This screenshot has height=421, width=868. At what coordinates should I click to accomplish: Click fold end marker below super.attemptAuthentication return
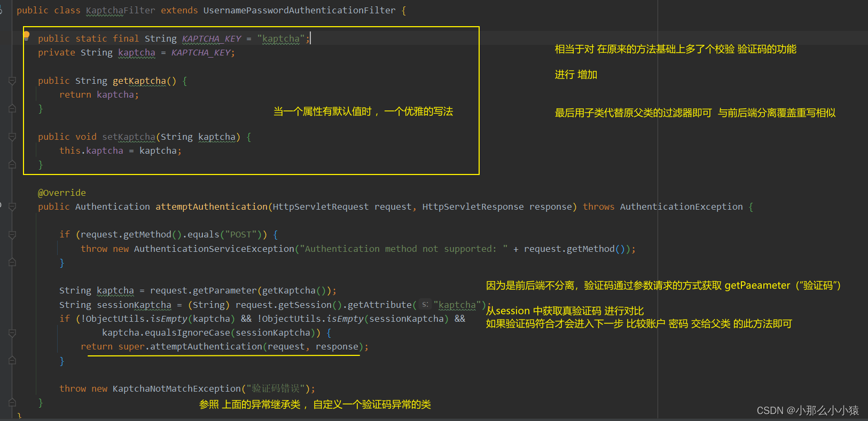click(x=12, y=361)
